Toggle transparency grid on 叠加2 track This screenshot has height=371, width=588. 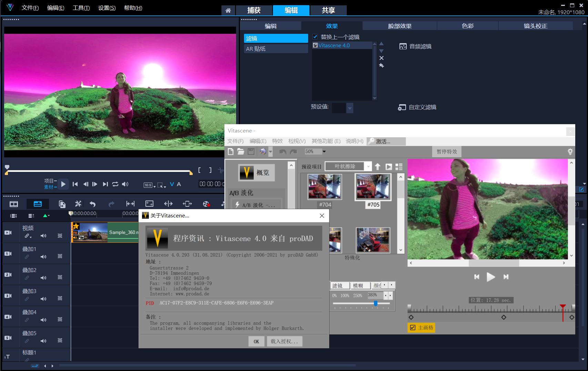(x=60, y=277)
